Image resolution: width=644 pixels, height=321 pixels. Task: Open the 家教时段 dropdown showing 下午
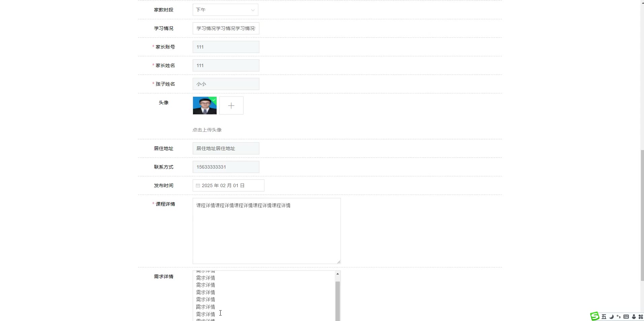tap(225, 10)
